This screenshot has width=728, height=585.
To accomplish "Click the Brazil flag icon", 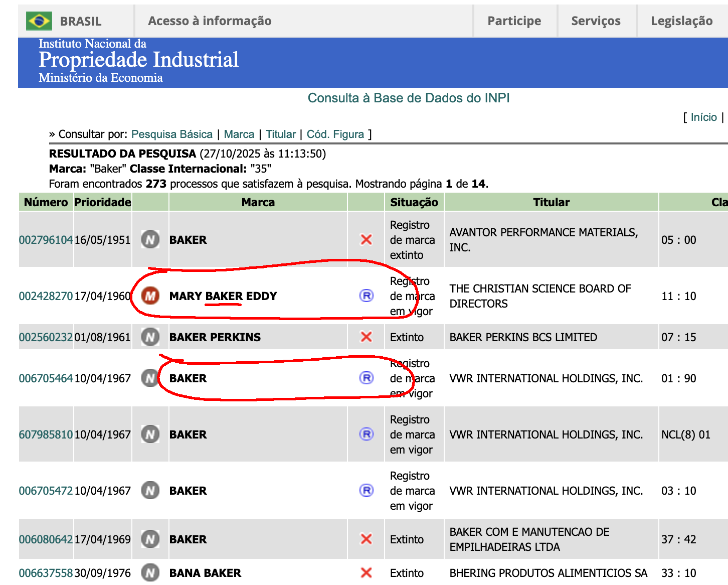I will point(39,21).
